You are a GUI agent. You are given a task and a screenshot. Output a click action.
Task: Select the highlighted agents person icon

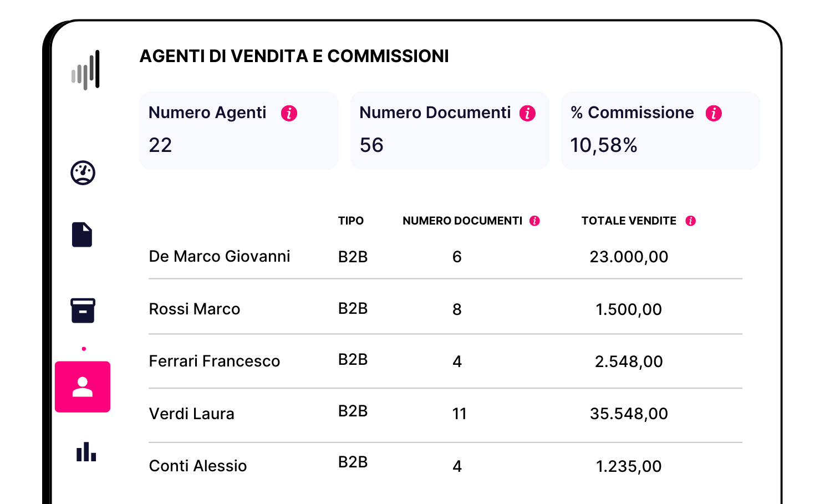[83, 387]
